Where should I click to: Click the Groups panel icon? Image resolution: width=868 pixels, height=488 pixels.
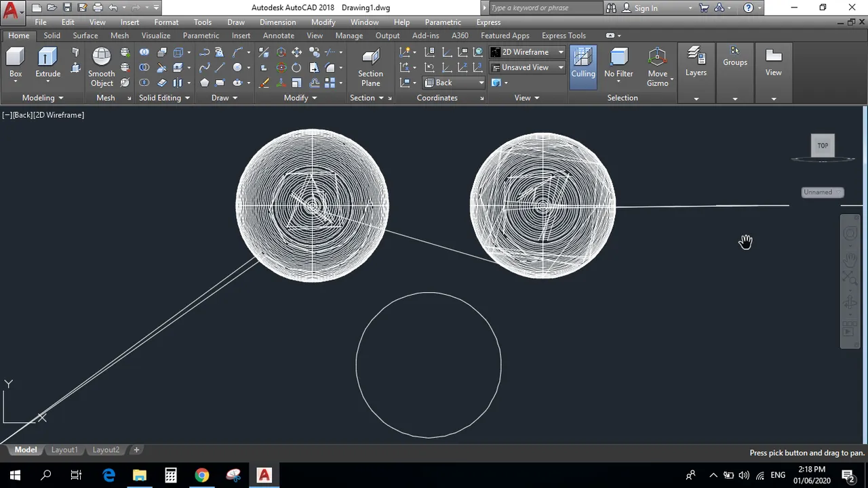[734, 57]
